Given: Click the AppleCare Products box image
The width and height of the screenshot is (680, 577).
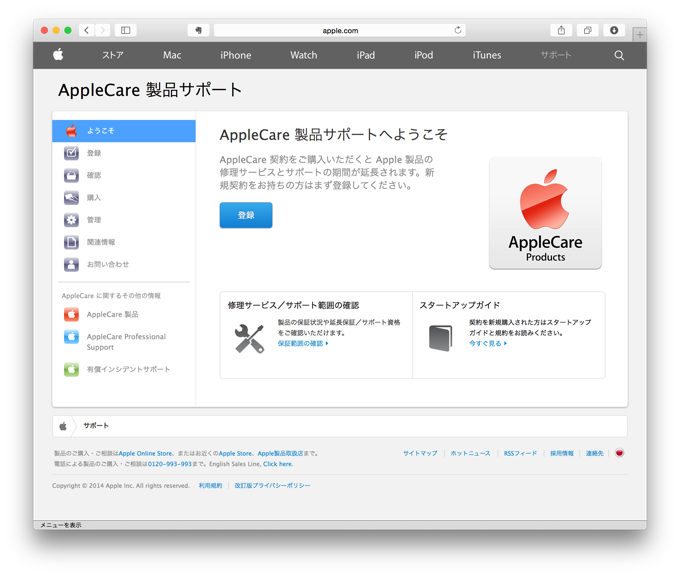Looking at the screenshot, I should tap(545, 213).
